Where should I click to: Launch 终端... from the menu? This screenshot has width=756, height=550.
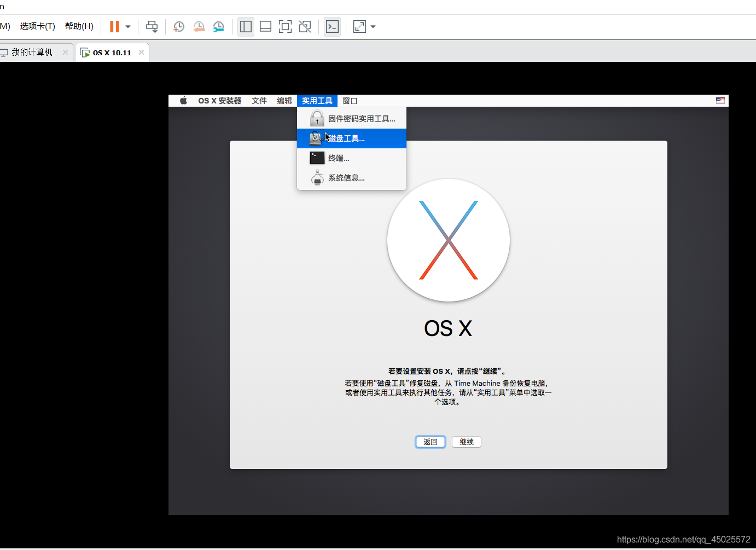click(352, 158)
